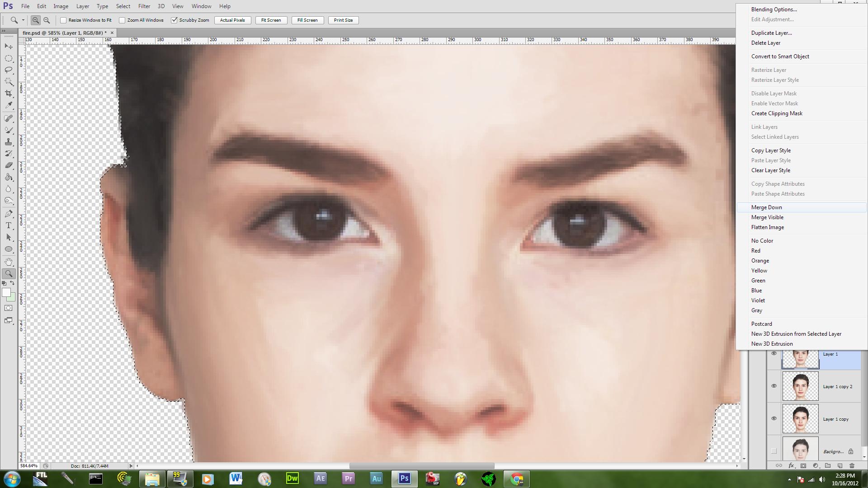The image size is (868, 488).
Task: Click the Zoom In mode icon
Action: [x=35, y=20]
